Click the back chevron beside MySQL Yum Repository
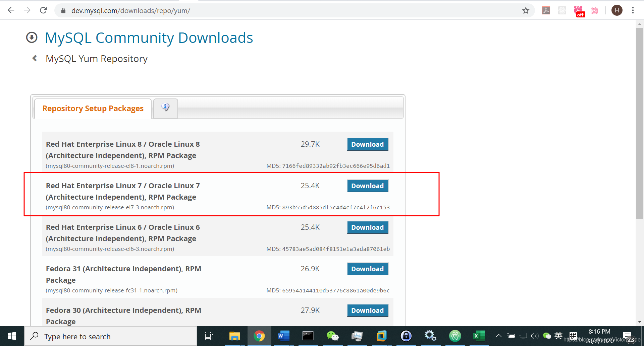This screenshot has height=346, width=644. pos(35,58)
